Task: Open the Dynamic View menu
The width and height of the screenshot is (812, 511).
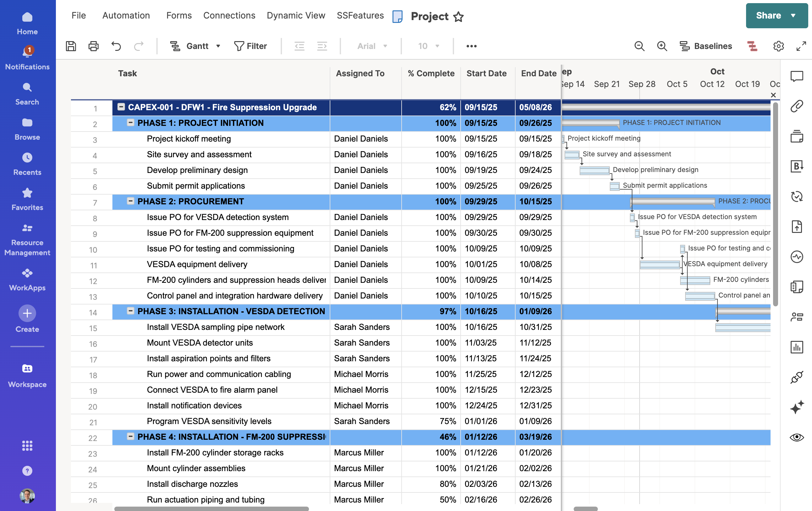Action: pyautogui.click(x=296, y=15)
